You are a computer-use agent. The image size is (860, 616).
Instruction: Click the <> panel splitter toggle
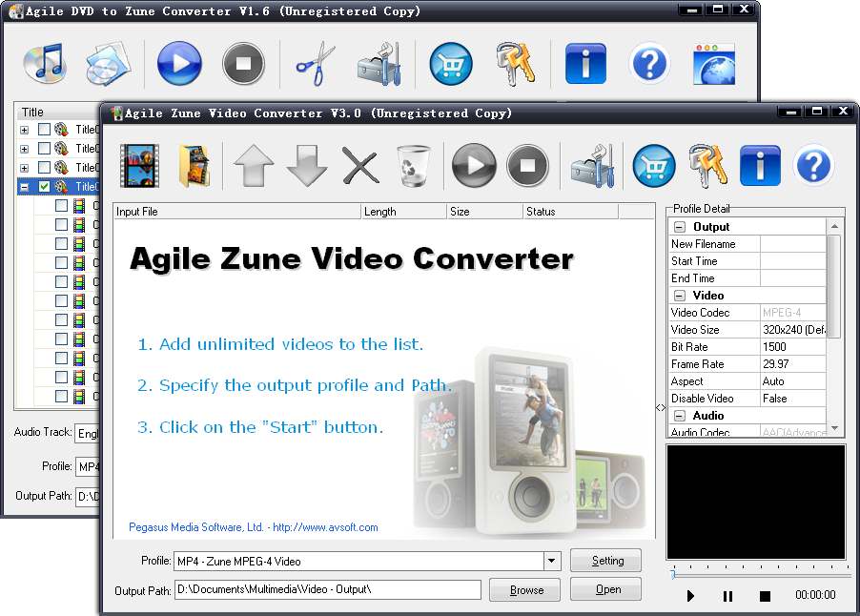[x=661, y=407]
